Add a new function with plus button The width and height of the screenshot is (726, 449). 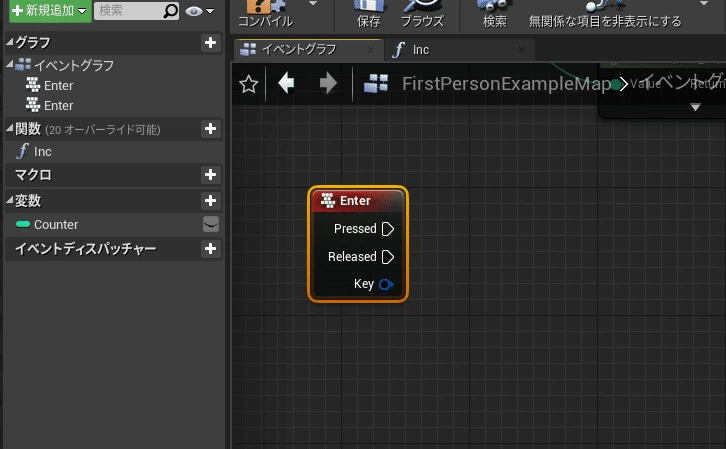[210, 129]
